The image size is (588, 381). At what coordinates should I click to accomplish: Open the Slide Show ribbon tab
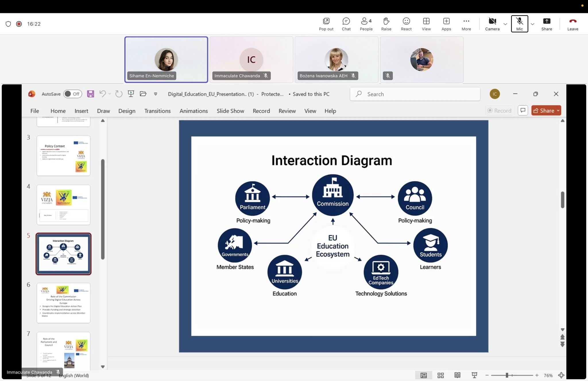coord(230,111)
